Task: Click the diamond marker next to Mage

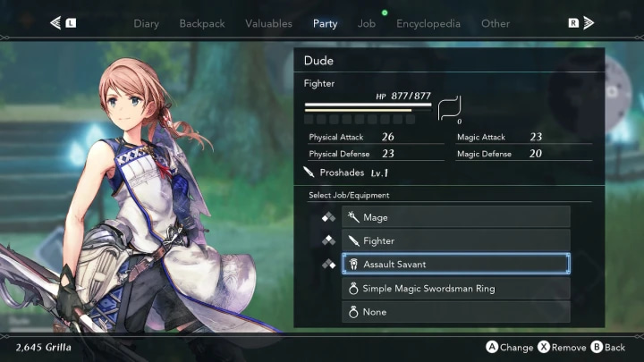Action: (328, 217)
